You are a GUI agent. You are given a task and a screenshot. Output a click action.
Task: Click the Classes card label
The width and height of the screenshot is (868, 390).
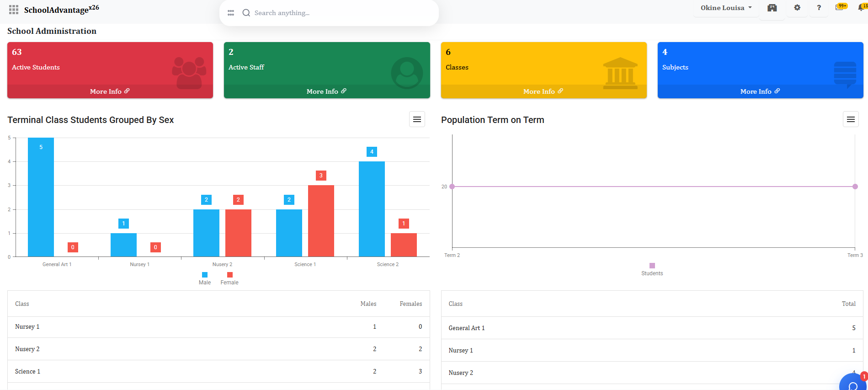click(457, 67)
